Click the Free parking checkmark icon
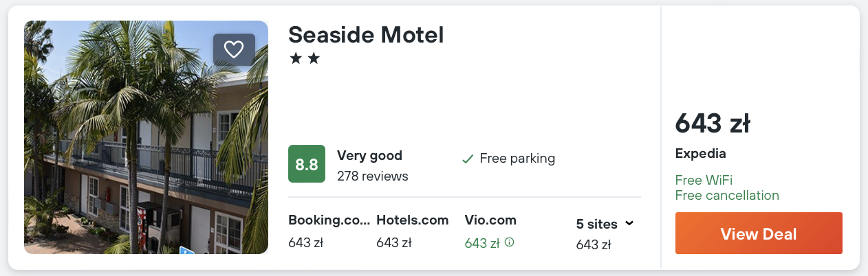Image resolution: width=868 pixels, height=276 pixels. (468, 159)
